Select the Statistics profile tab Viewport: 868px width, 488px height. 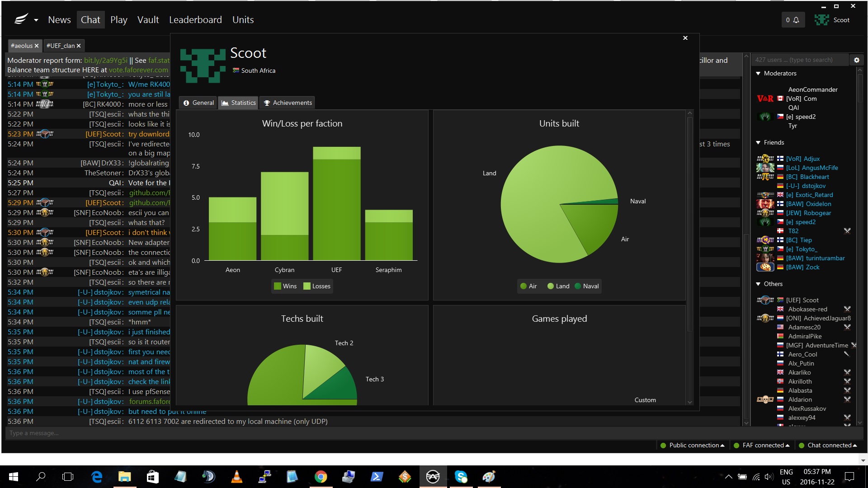238,103
